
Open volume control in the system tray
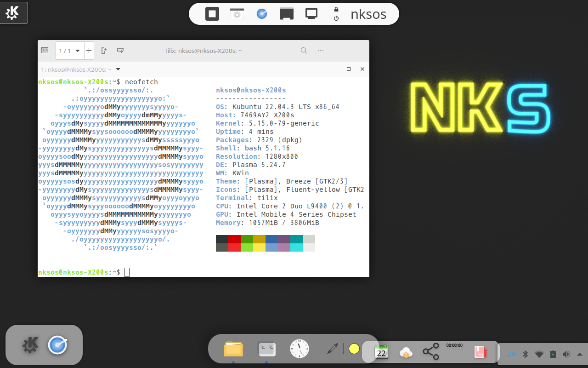566,354
